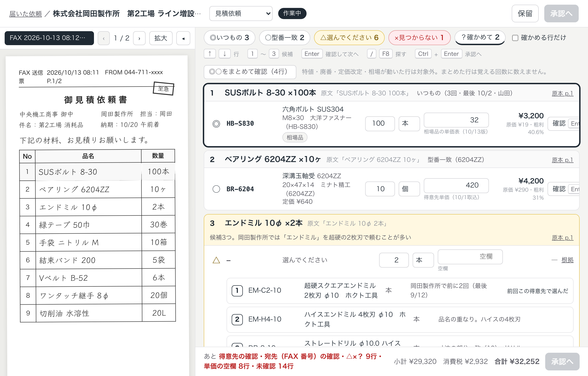Go to next fax page arrow
588x376 pixels.
139,38
